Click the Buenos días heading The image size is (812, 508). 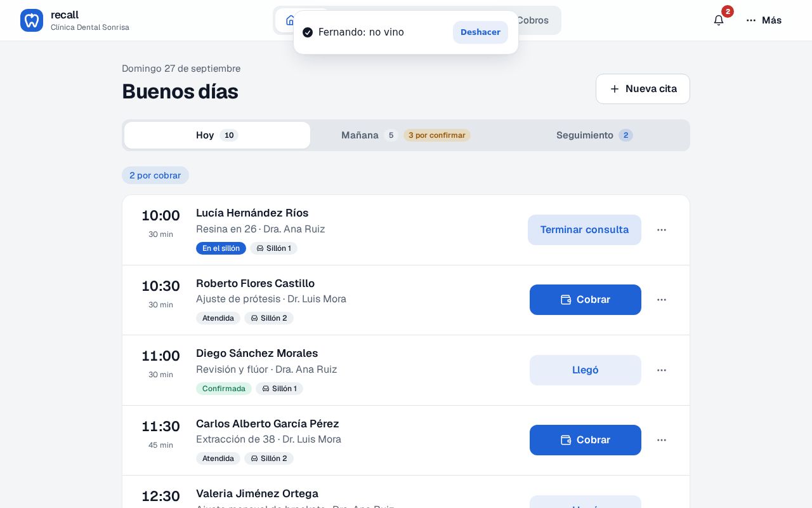pos(180,91)
